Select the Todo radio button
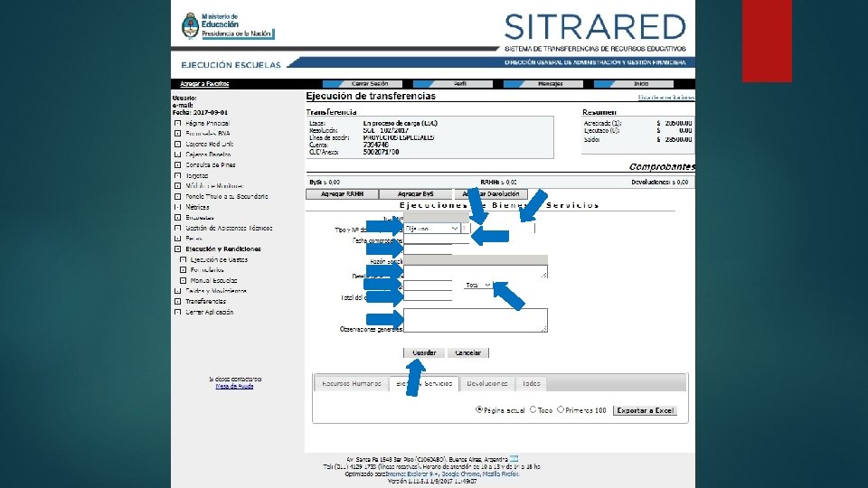The height and width of the screenshot is (488, 868). point(533,410)
